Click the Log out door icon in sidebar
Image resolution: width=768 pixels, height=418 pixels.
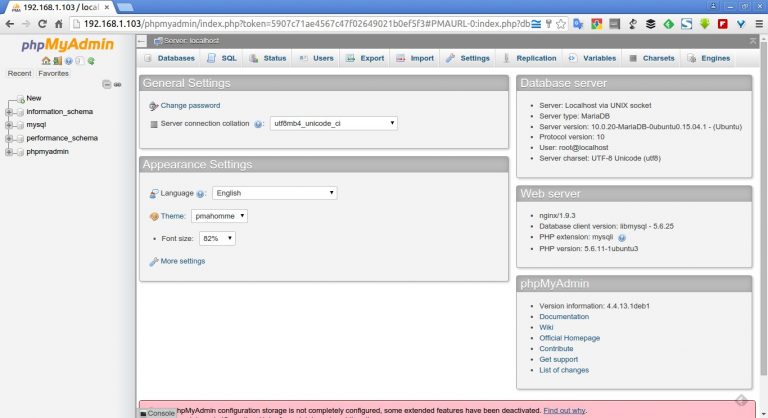point(58,61)
